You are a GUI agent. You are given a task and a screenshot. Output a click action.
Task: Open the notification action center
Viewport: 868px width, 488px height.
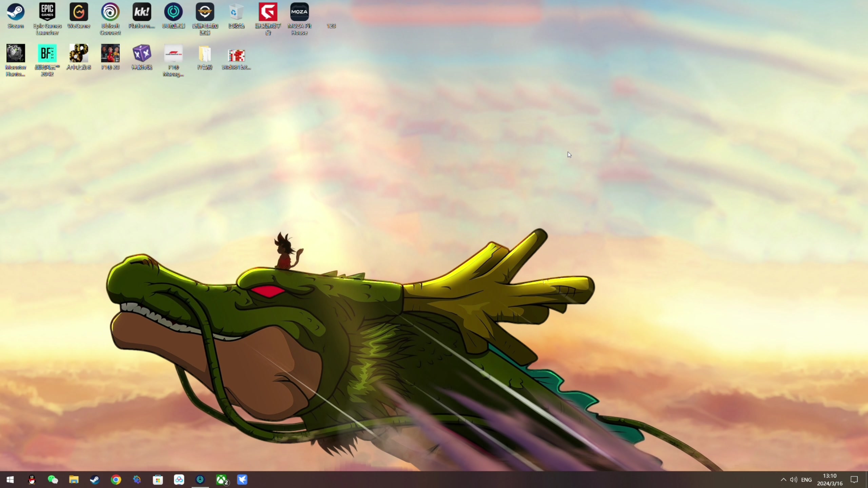pyautogui.click(x=854, y=480)
